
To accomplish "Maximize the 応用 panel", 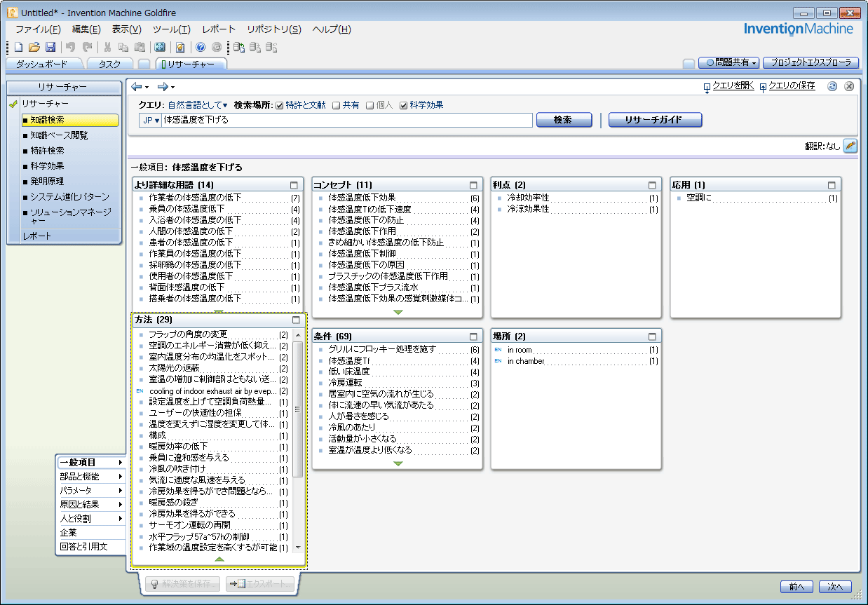I will click(x=832, y=185).
